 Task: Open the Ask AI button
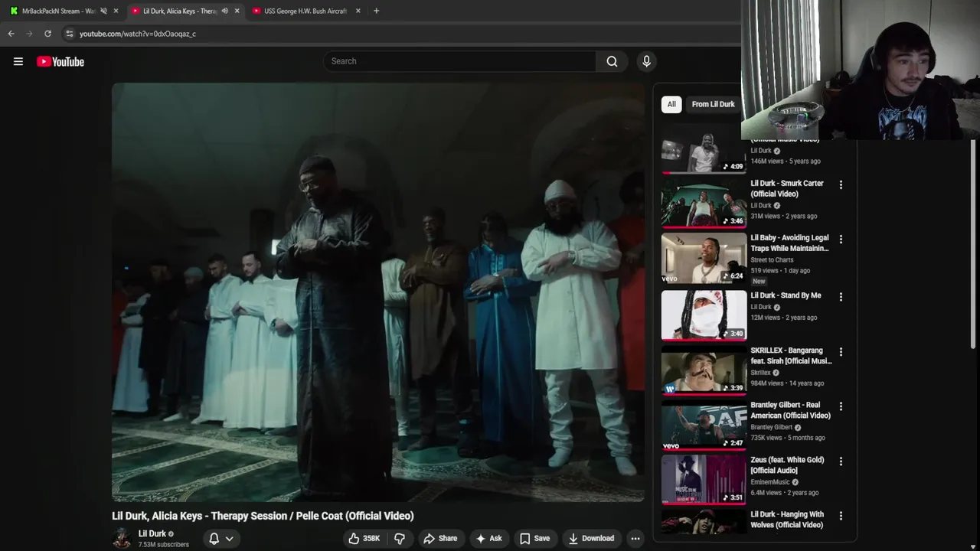(488, 539)
